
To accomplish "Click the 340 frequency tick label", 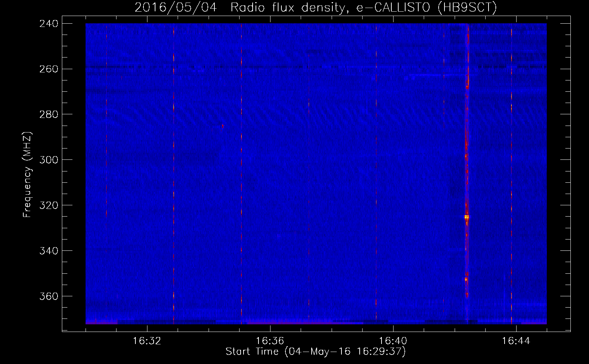I will (x=48, y=251).
